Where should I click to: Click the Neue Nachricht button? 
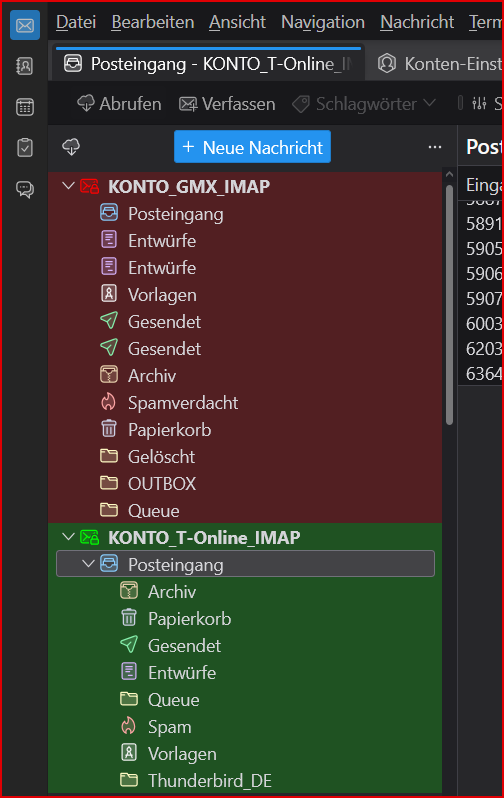tap(253, 147)
